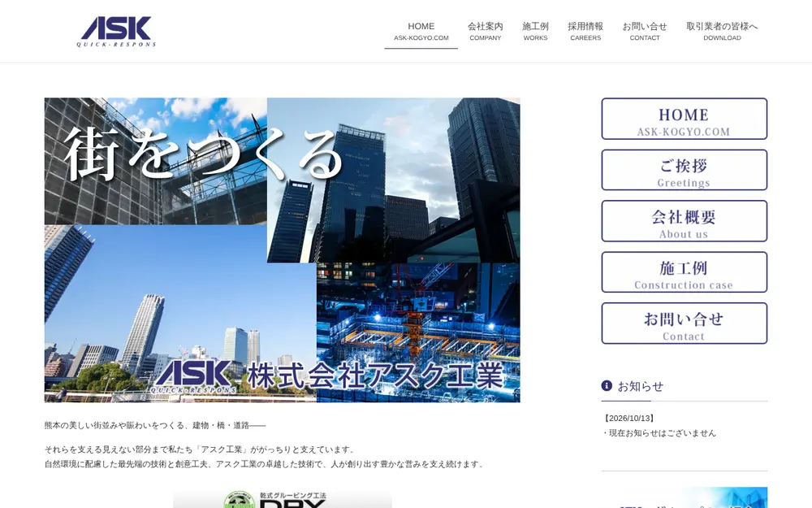The height and width of the screenshot is (508, 812).
Task: Open 会社案内 COMPANY menu item
Action: [x=486, y=31]
